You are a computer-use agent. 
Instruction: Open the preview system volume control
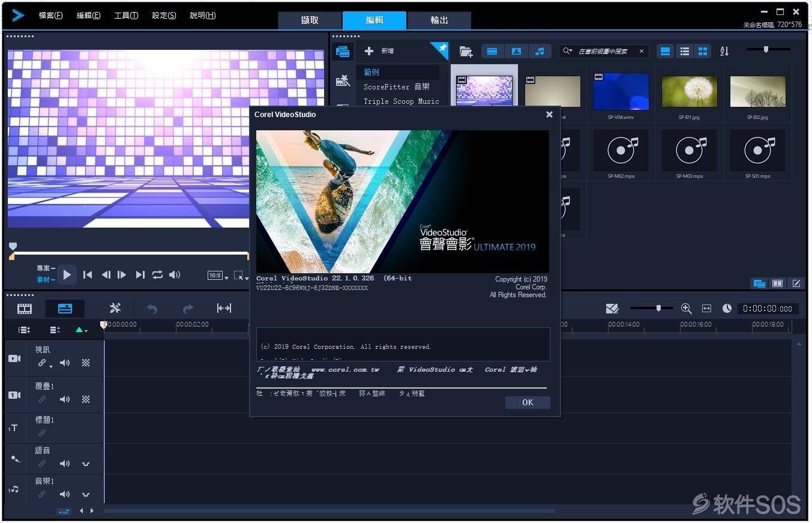pos(175,275)
